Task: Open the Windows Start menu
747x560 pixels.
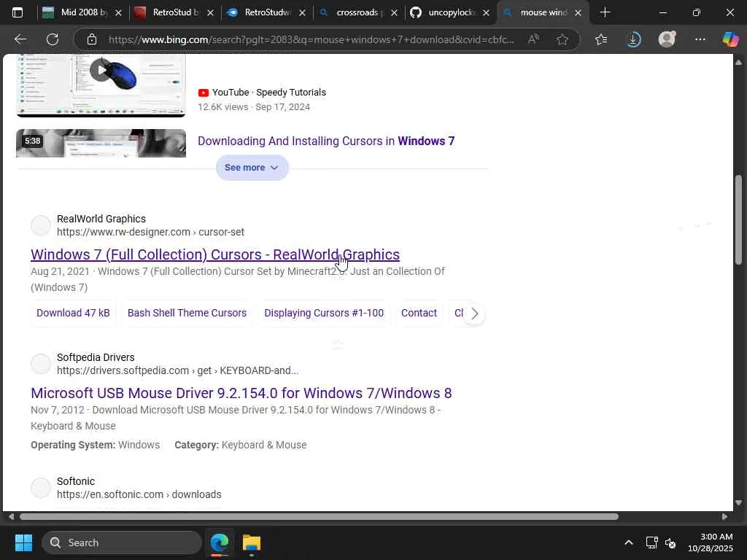Action: (23, 542)
